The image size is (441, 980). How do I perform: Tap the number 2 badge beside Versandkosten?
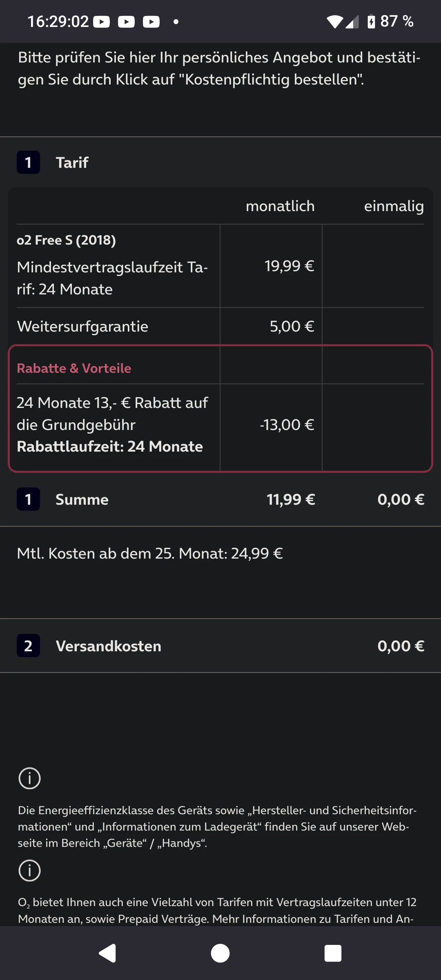click(28, 646)
